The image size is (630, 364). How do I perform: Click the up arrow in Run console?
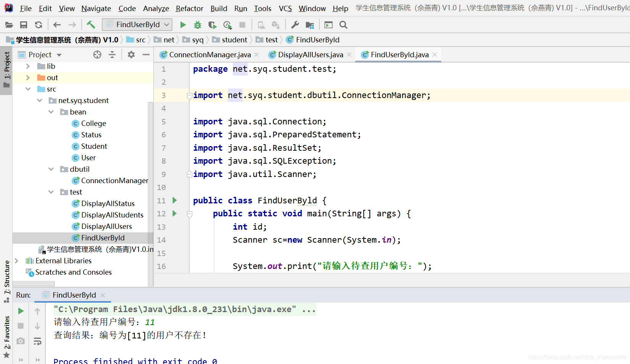coord(37,311)
